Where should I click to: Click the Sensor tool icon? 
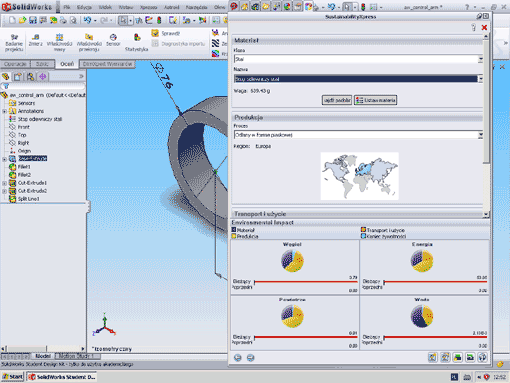point(113,37)
